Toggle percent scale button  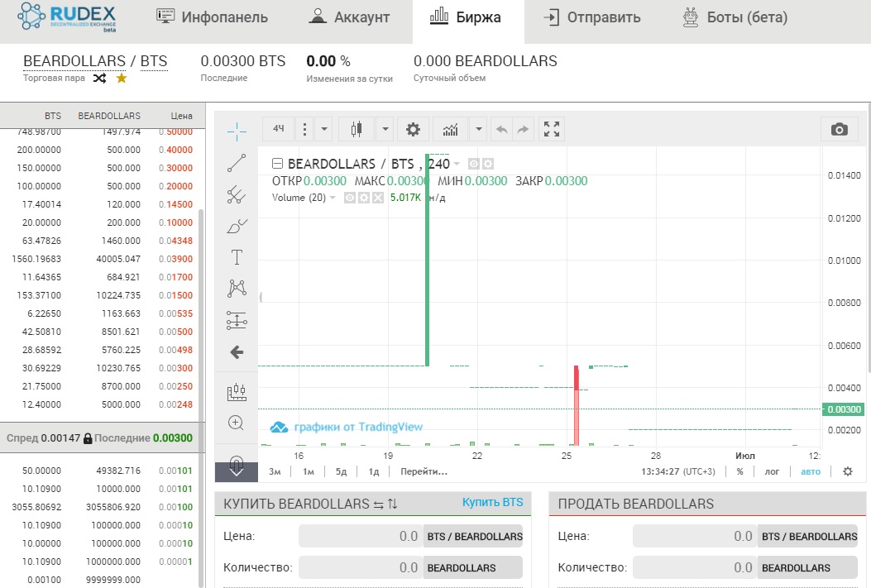pos(740,471)
